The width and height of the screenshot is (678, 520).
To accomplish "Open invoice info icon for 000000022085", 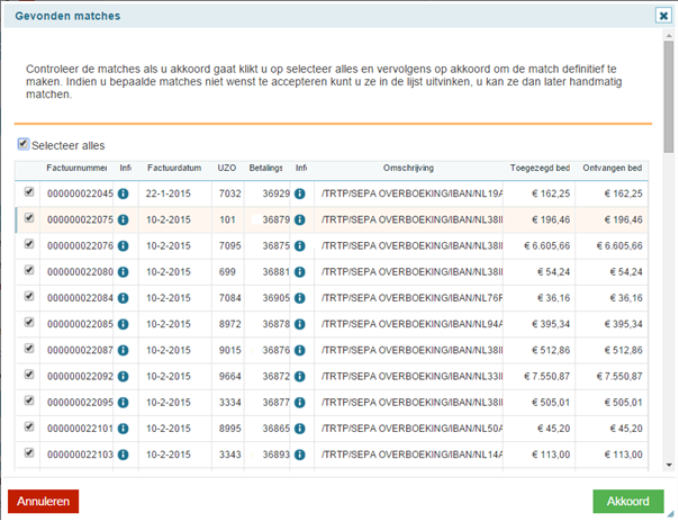I will click(123, 324).
